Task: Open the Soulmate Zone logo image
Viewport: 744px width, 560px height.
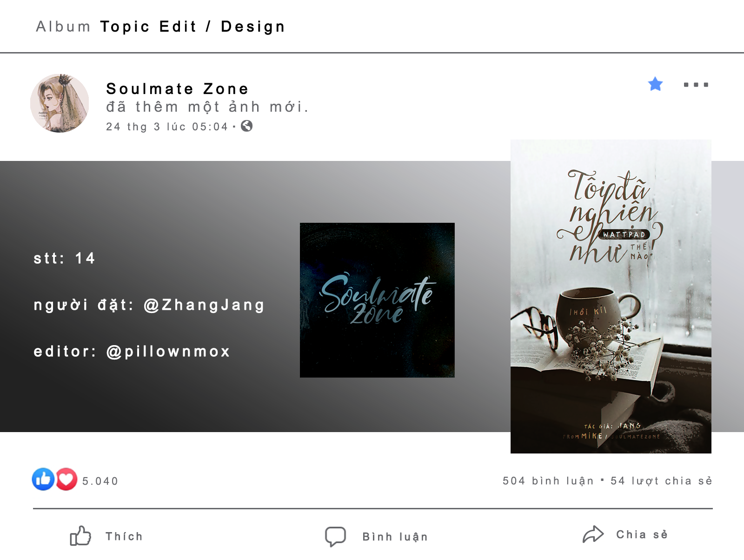Action: 377,300
